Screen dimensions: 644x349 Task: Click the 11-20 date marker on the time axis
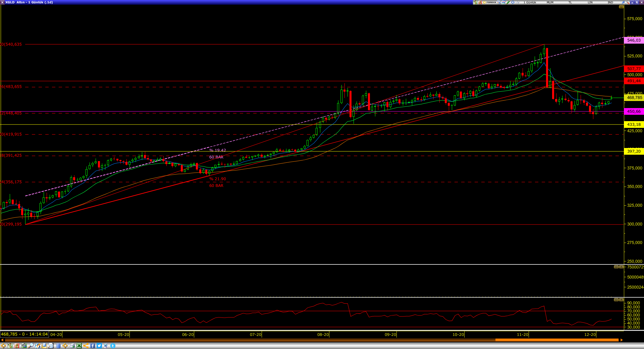coord(523,335)
